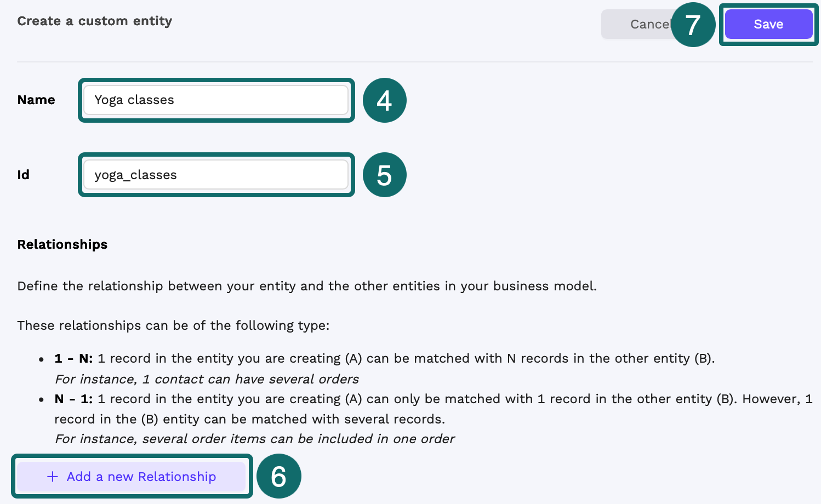
Task: Click the Relationships section heading
Action: [x=62, y=244]
